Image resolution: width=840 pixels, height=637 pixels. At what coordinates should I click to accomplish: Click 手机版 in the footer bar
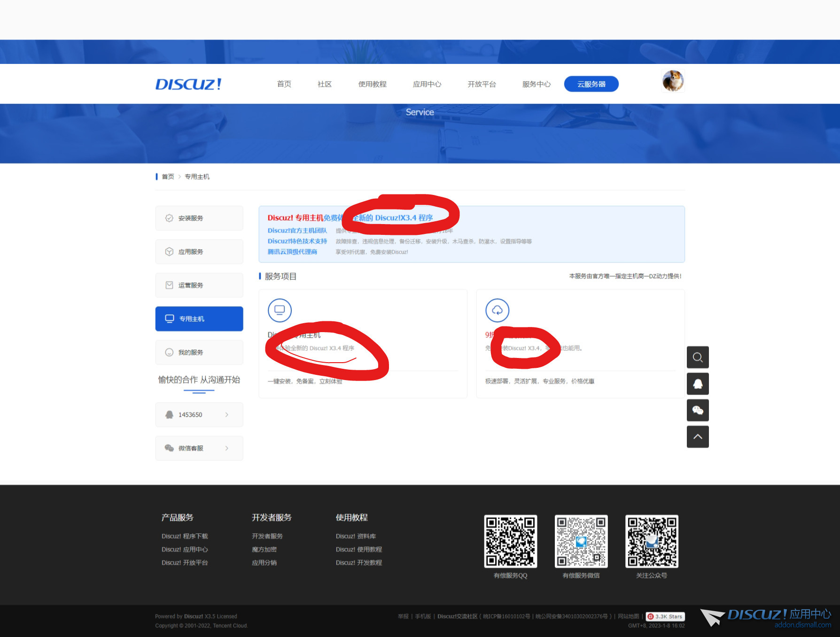click(423, 616)
